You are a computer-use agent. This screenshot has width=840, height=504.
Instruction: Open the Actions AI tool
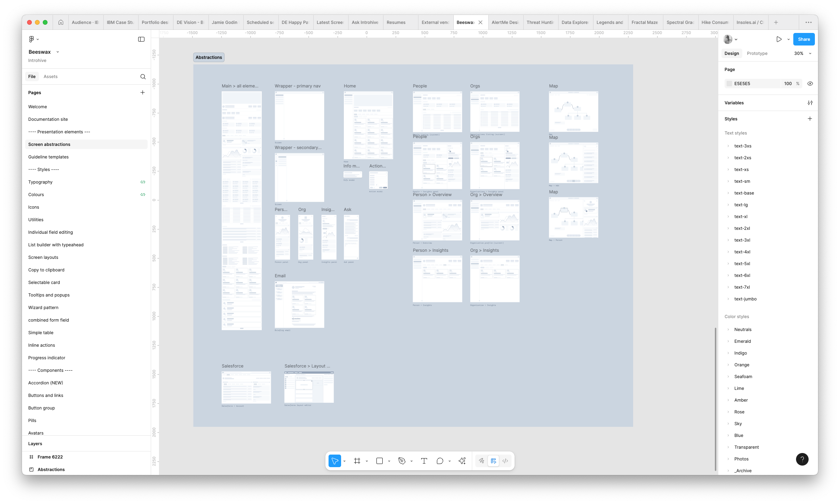(x=462, y=461)
